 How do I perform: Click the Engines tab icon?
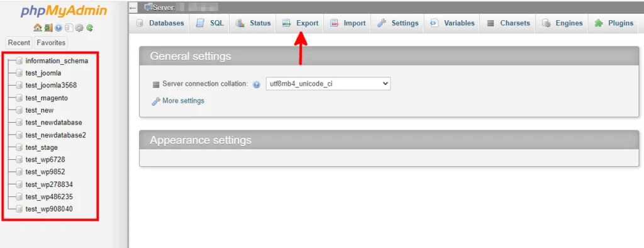[547, 23]
